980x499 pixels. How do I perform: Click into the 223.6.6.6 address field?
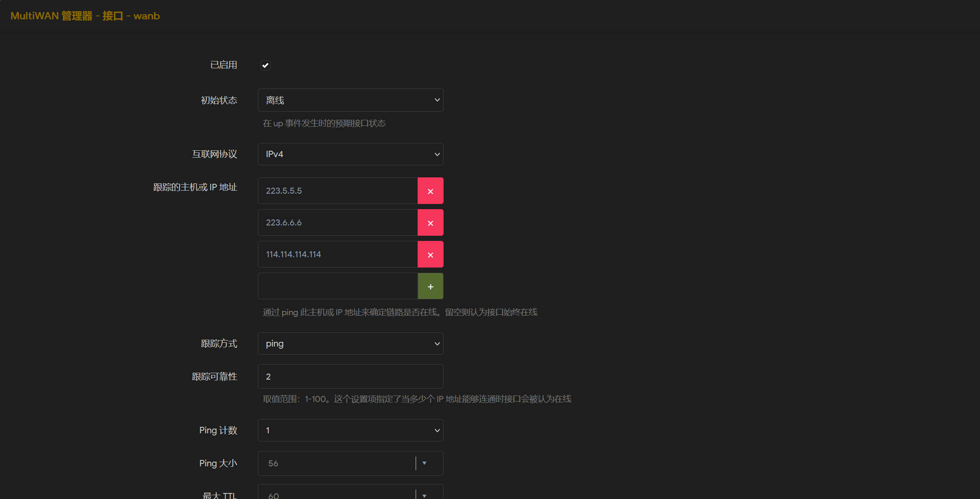338,223
